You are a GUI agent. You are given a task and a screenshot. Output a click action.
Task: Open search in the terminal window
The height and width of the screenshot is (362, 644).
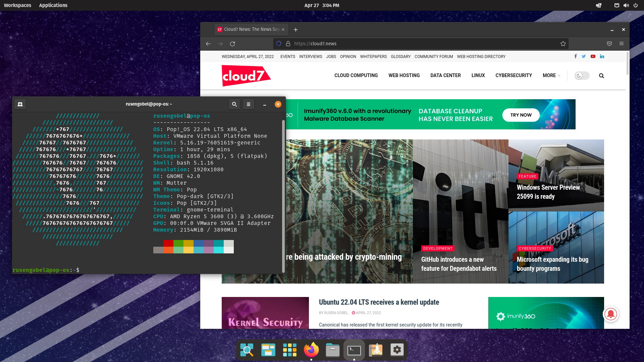234,104
